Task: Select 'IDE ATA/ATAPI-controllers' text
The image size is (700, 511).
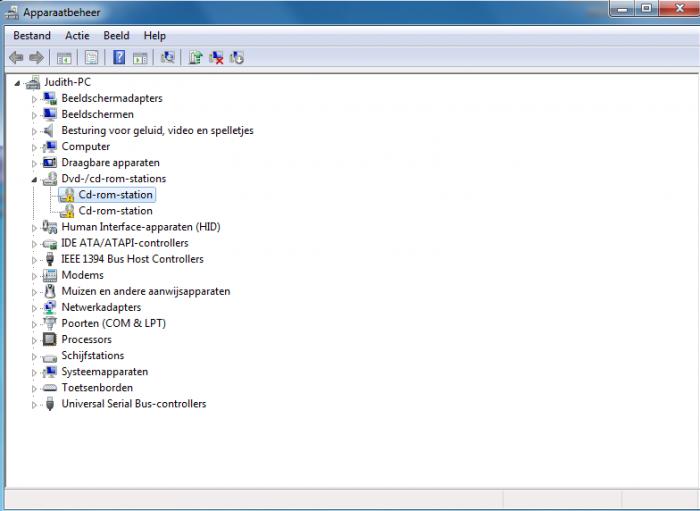Action: click(x=125, y=243)
